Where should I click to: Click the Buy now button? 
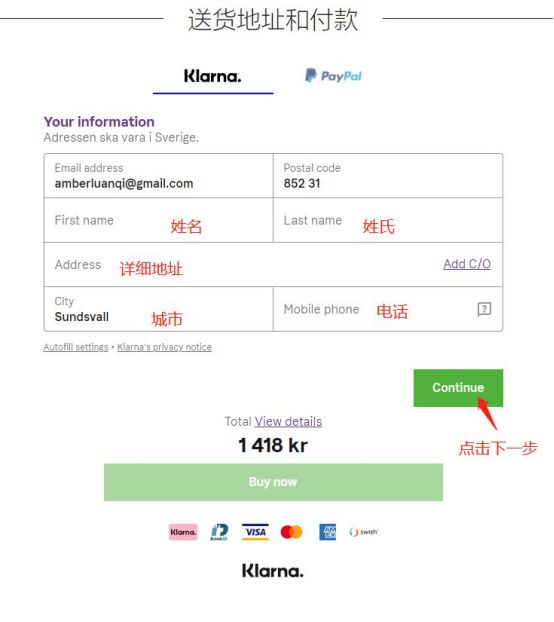273,482
